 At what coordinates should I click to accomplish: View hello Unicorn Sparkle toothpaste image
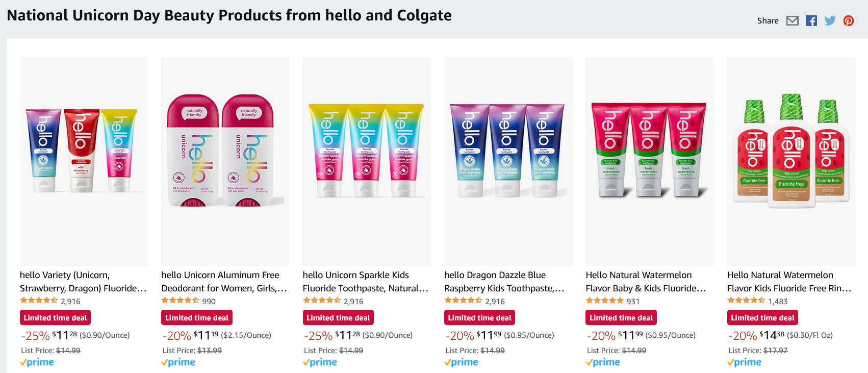(367, 161)
